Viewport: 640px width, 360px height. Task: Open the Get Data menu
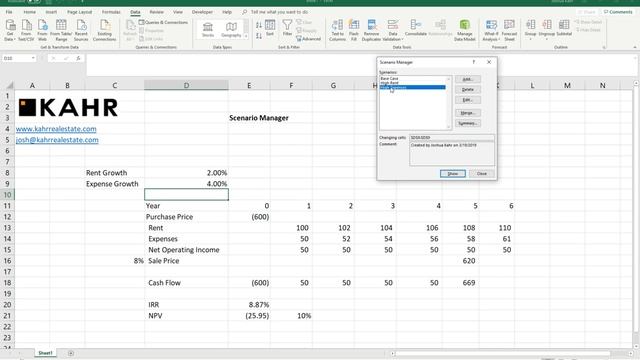(10, 30)
